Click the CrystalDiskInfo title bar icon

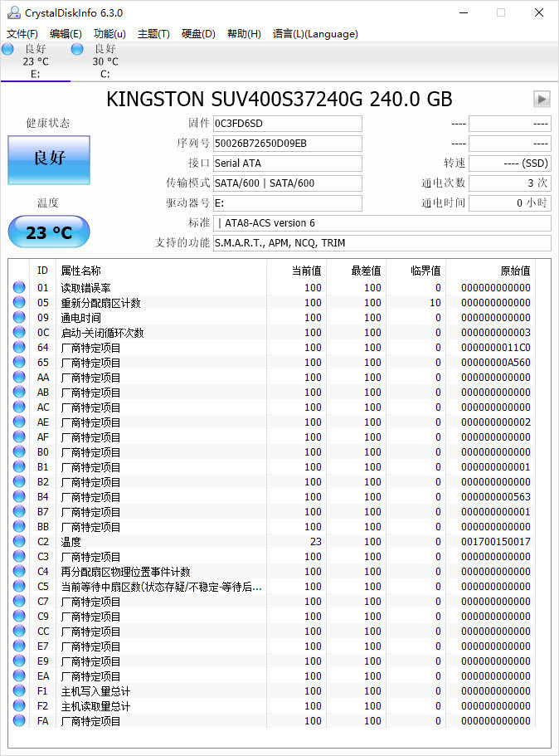[x=14, y=12]
